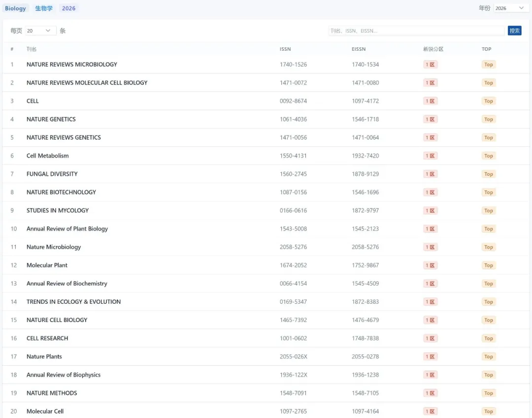Click the 2026 tag in the header
This screenshot has height=418, width=532.
click(x=69, y=8)
